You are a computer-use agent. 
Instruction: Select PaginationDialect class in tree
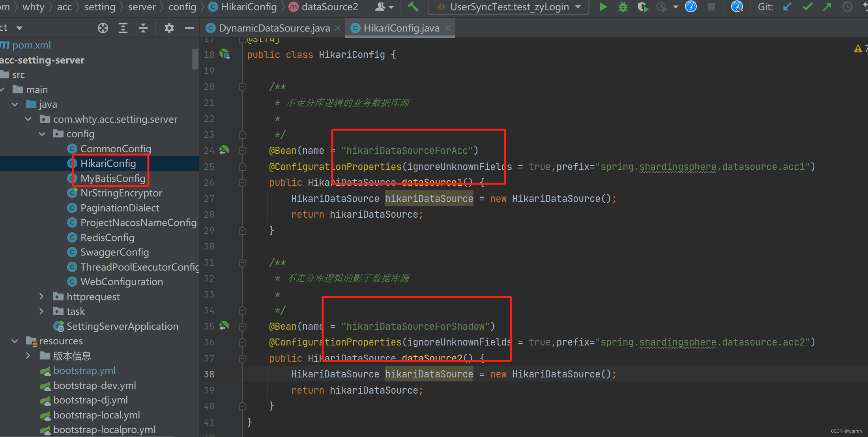point(114,208)
